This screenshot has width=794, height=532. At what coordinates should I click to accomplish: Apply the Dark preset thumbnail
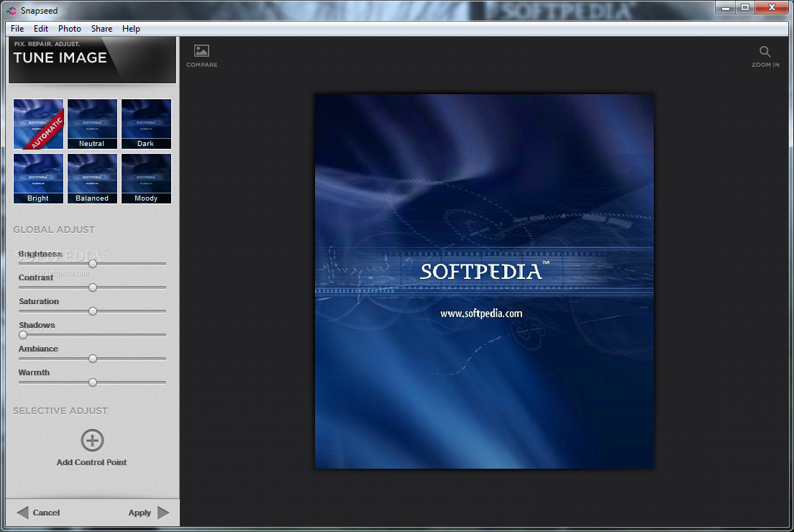[x=146, y=124]
